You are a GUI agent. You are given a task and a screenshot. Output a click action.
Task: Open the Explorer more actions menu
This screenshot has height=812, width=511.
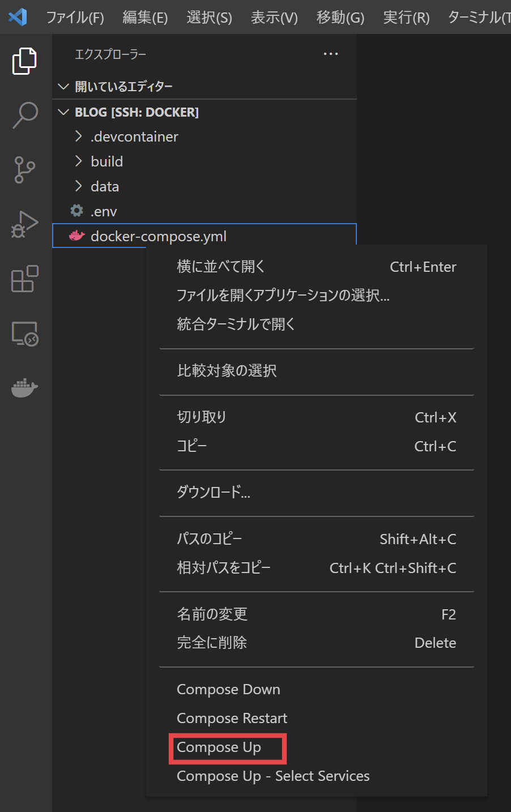click(331, 54)
